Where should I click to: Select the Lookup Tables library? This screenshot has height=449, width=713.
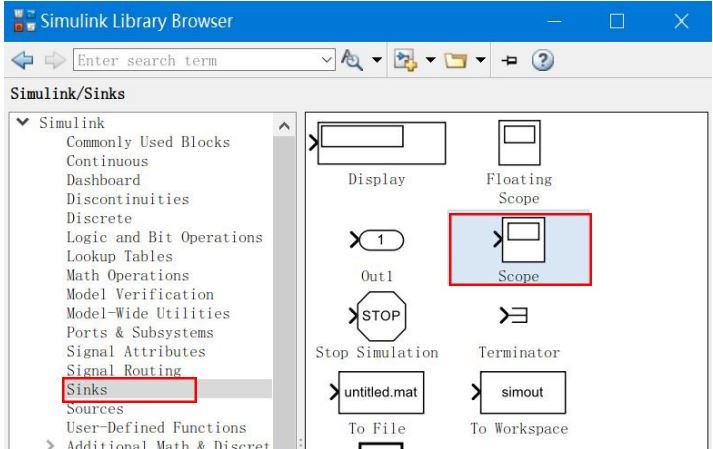[x=120, y=257]
